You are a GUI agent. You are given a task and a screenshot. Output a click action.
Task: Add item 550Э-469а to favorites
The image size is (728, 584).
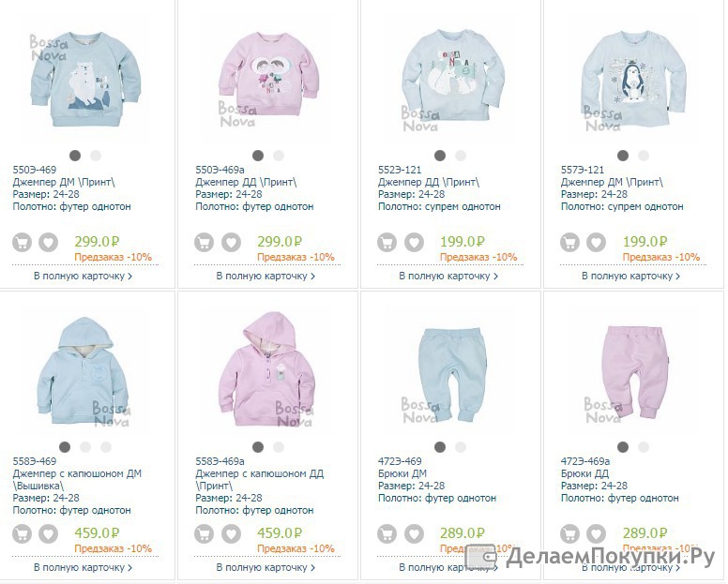click(x=231, y=242)
